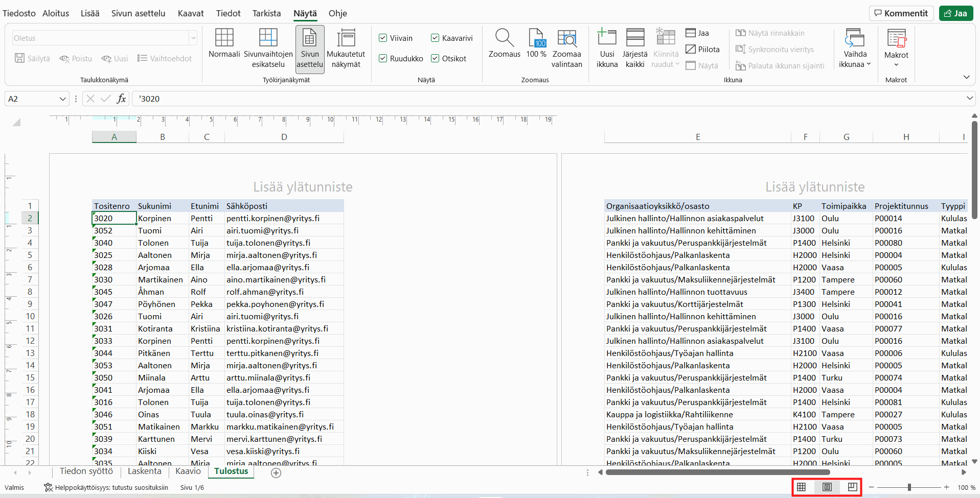Toggle the Viivain checkbox
Screen dimensions: 980x498
click(383, 38)
